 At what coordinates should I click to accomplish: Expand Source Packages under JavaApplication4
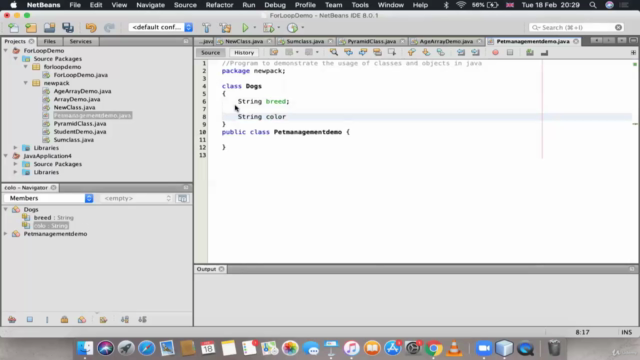(x=16, y=164)
